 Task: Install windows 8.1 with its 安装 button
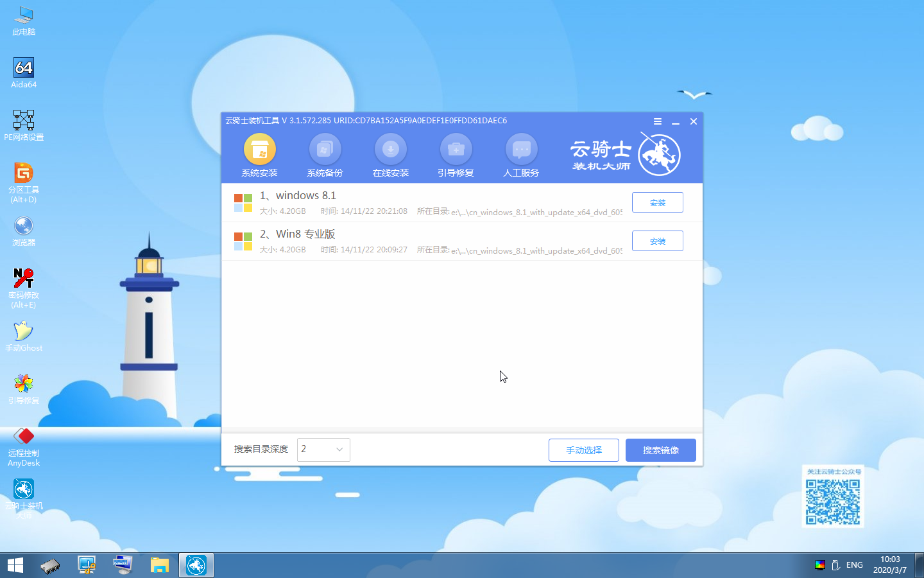(x=658, y=202)
